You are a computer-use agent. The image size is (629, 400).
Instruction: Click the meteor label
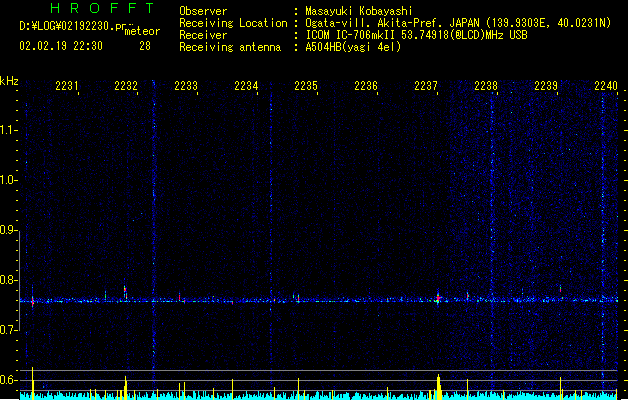(x=142, y=31)
